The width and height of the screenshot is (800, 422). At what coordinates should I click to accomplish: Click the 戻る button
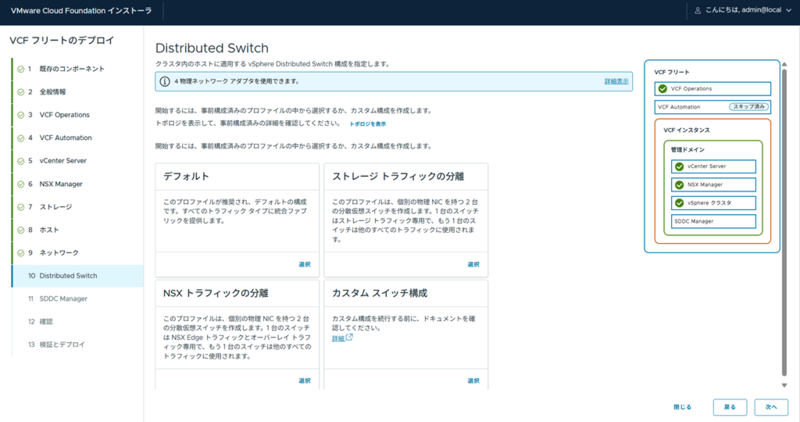click(x=730, y=407)
